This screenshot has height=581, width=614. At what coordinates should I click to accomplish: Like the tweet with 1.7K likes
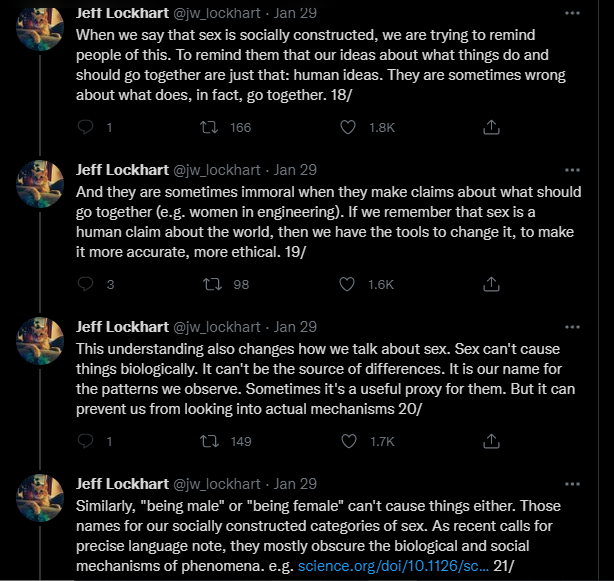pos(349,441)
